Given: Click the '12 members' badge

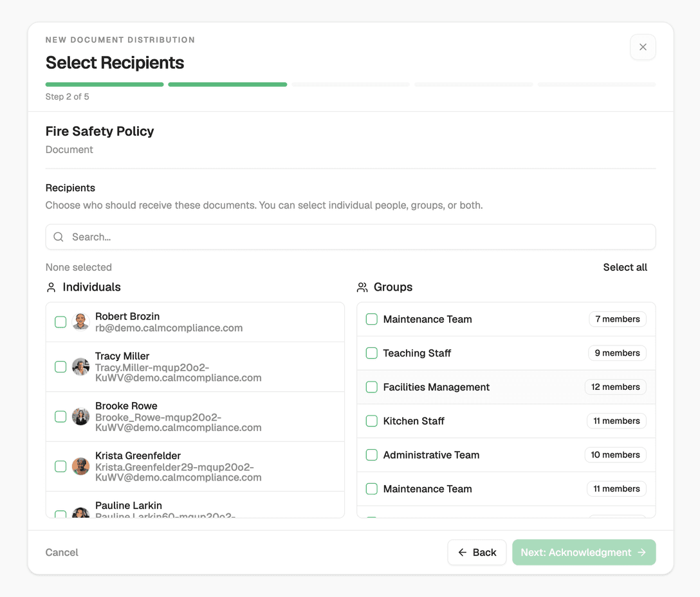Looking at the screenshot, I should click(x=616, y=387).
